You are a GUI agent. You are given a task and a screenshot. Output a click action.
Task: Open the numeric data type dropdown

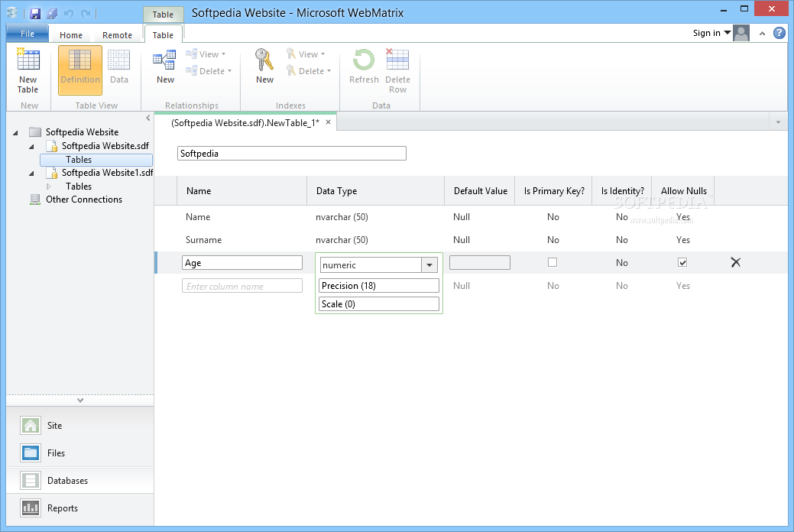pos(429,265)
